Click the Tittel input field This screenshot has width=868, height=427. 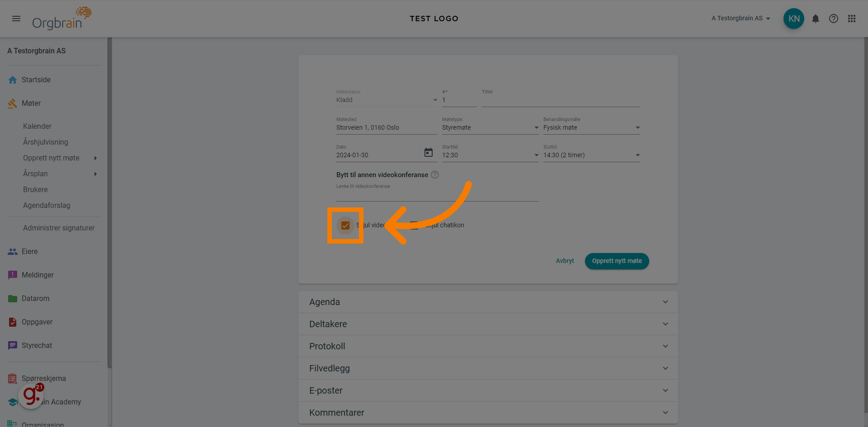[561, 100]
